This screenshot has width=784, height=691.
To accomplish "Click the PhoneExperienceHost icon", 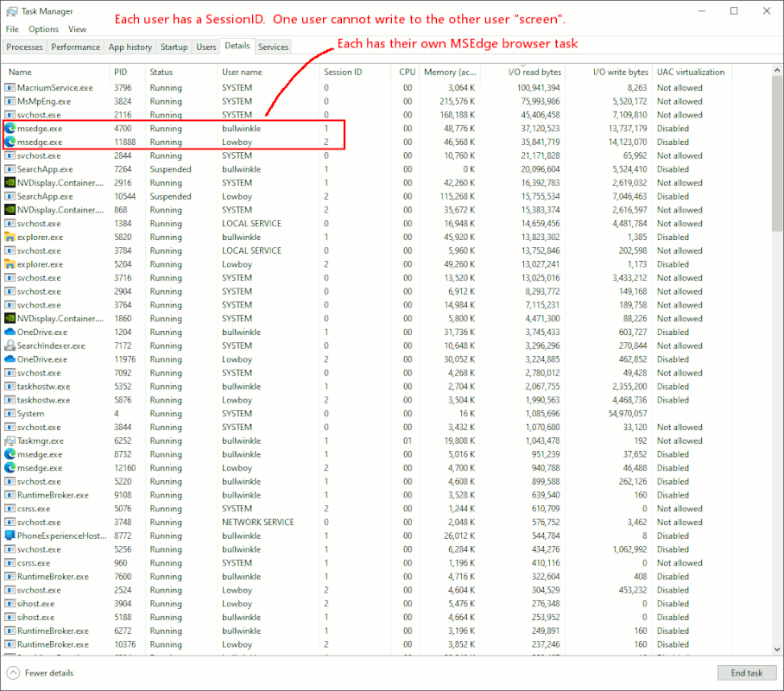I will click(9, 536).
